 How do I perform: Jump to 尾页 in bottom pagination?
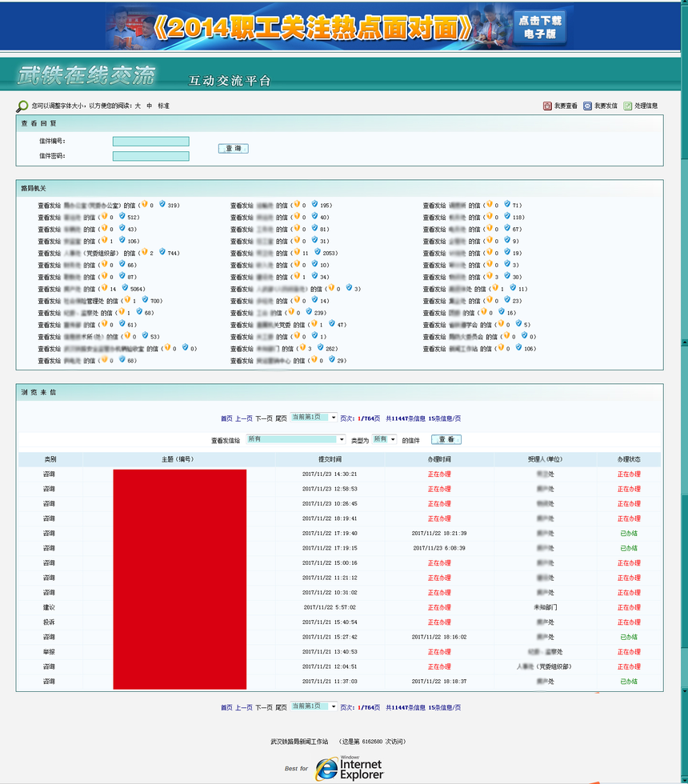click(x=281, y=707)
